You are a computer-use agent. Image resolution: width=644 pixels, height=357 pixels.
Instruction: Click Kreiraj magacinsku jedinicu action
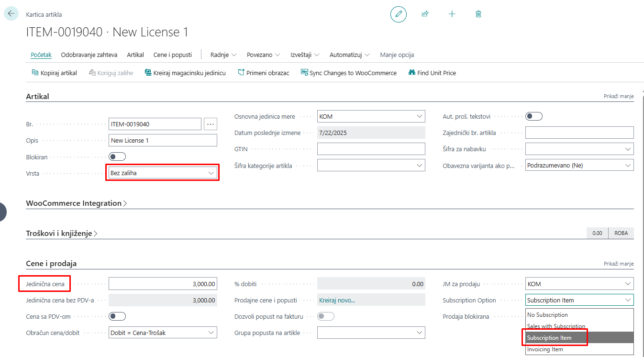tap(185, 73)
